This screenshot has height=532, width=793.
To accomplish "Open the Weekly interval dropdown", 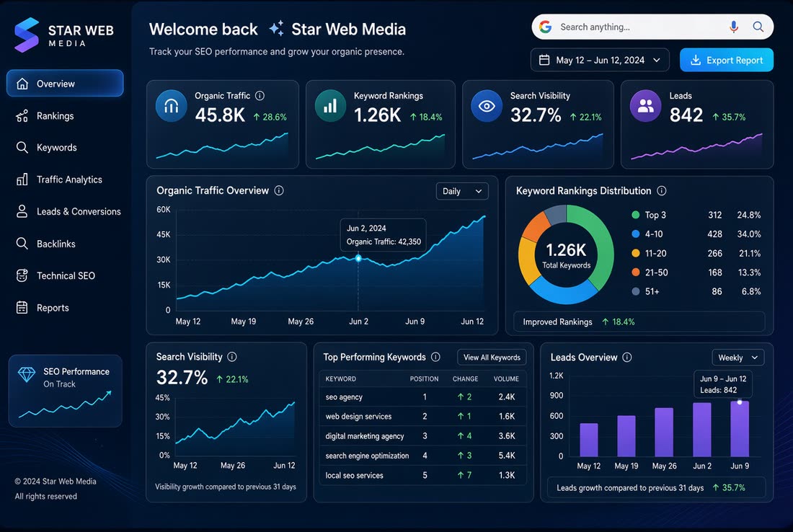I will 738,358.
